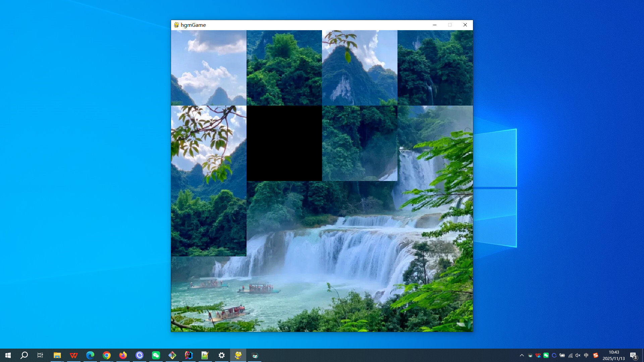Screen dimensions: 644x362
Task: Open Task View
Action: [x=40, y=355]
